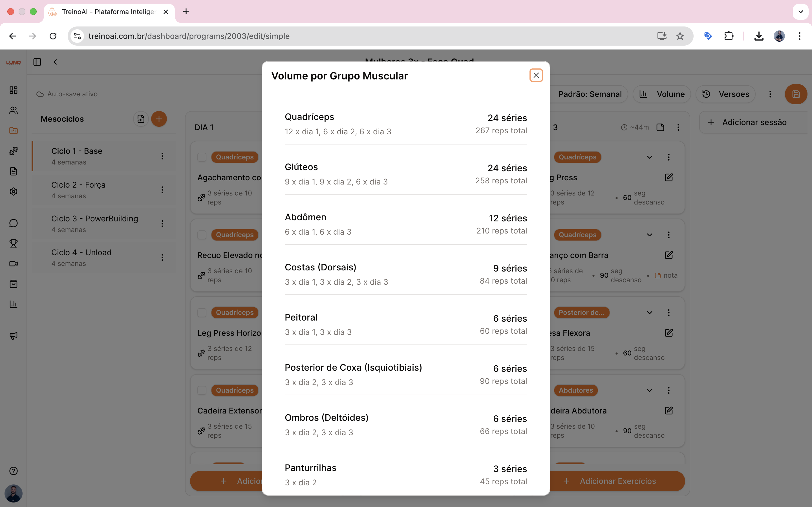Screen dimensions: 812x507
Task: Open the students people icon in sidebar
Action: [x=14, y=110]
